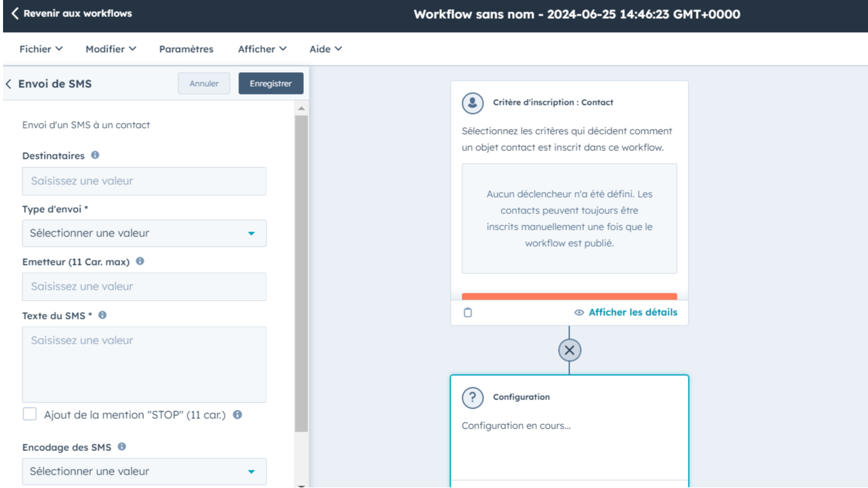Click Afficher les détails link
The height and width of the screenshot is (488, 868).
pos(626,313)
